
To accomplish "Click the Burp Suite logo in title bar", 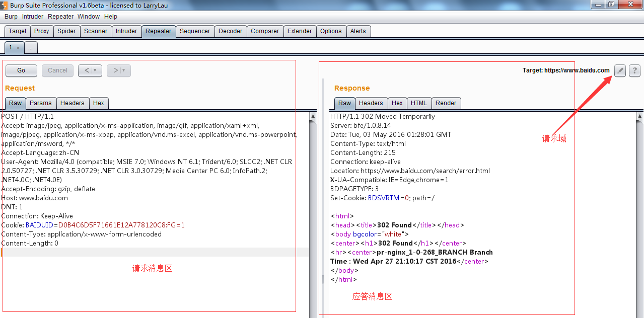I will click(5, 5).
